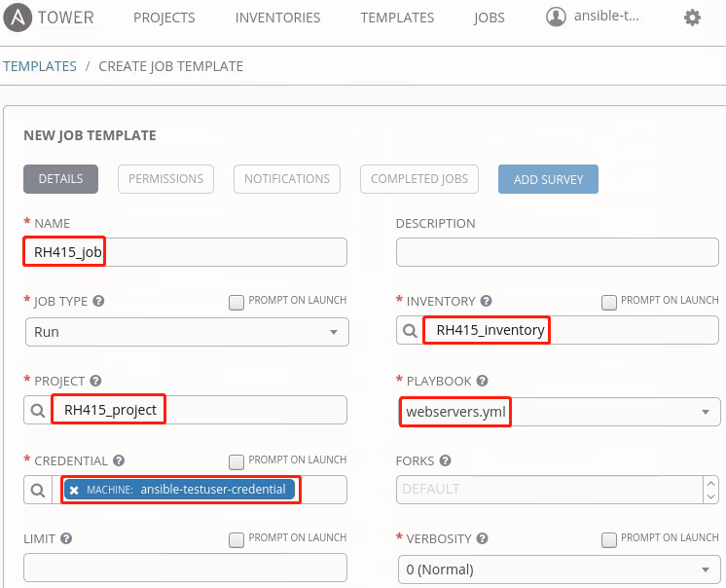This screenshot has height=588, width=726.
Task: Expand the Playbook dropdown with webservers.yml
Action: (x=558, y=412)
